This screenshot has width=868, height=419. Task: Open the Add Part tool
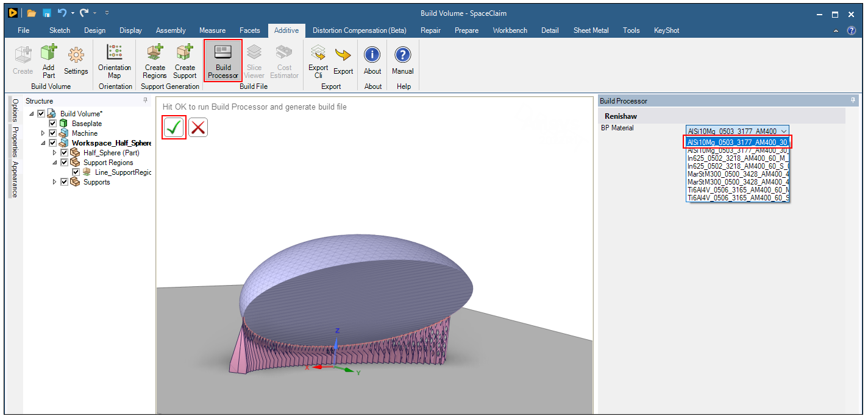click(48, 60)
